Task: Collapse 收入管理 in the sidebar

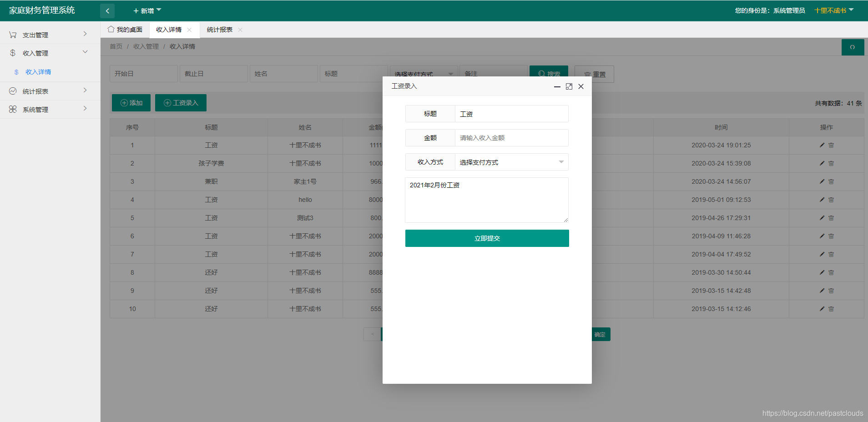Action: click(50, 53)
